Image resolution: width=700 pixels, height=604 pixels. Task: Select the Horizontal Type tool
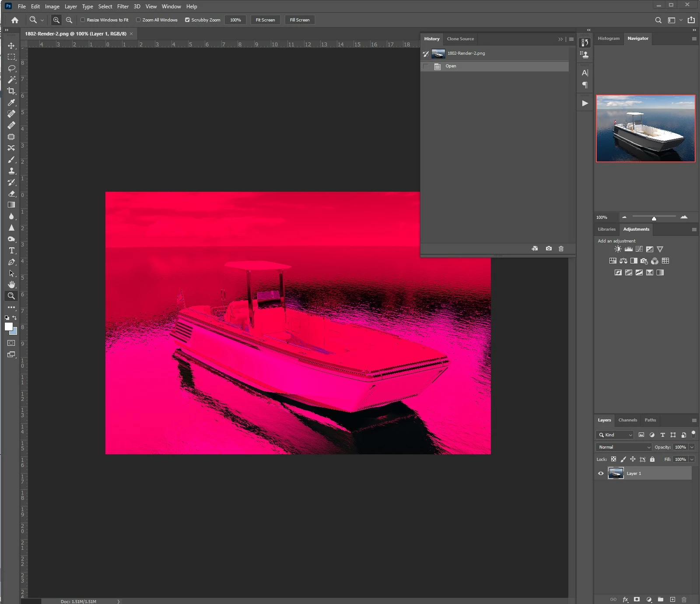11,250
